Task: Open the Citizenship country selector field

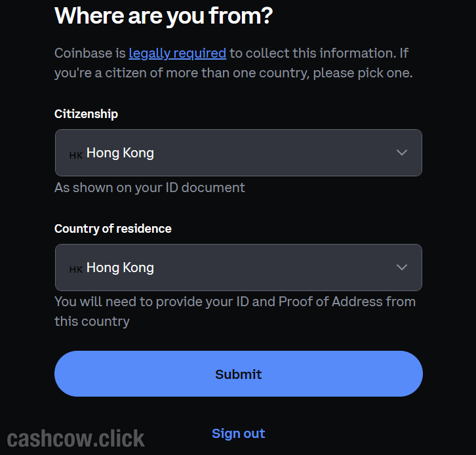Action: pos(238,153)
